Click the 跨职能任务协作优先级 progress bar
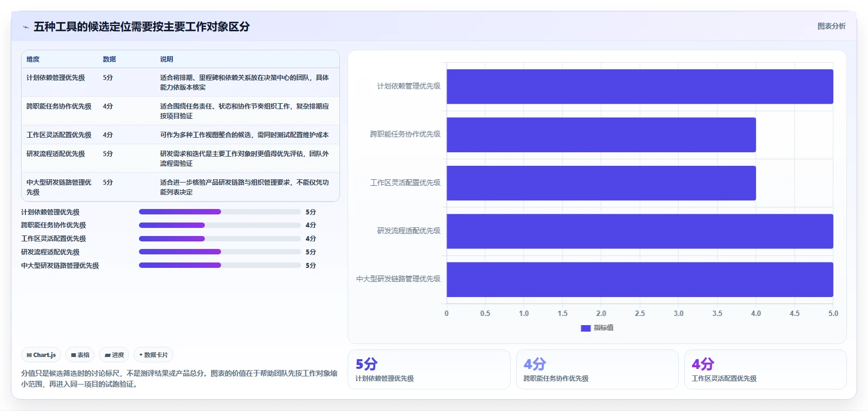Viewport: 868px width, 411px height. pos(219,225)
